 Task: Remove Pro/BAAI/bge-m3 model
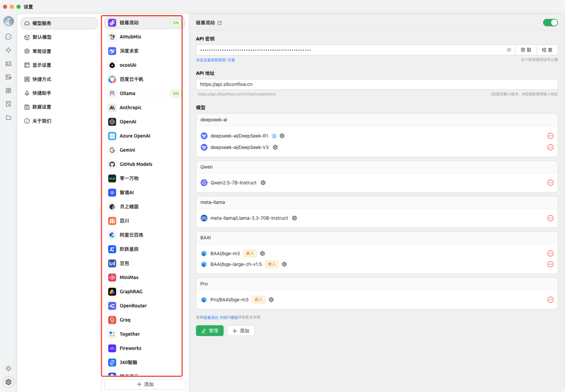pyautogui.click(x=550, y=299)
